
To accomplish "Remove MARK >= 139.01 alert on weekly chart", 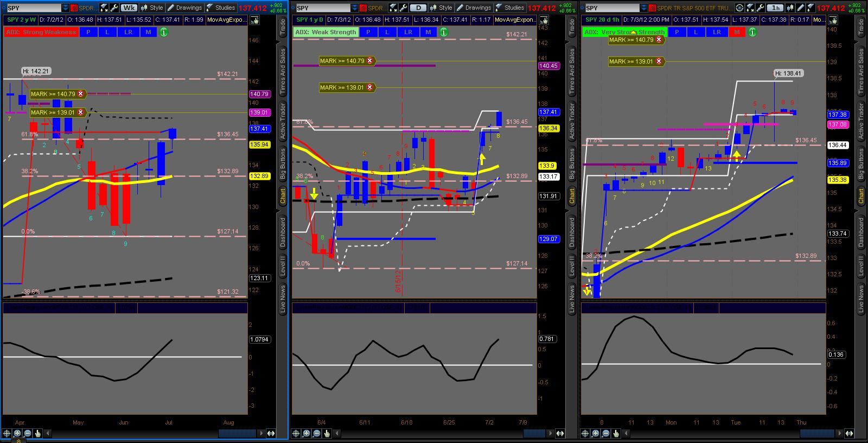I will pyautogui.click(x=80, y=112).
